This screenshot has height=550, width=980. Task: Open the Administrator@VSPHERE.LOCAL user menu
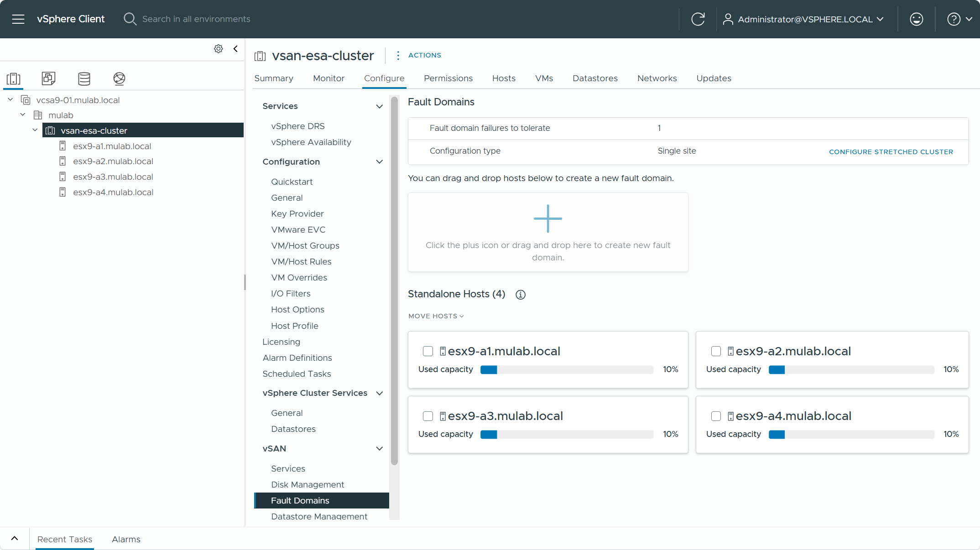[804, 19]
